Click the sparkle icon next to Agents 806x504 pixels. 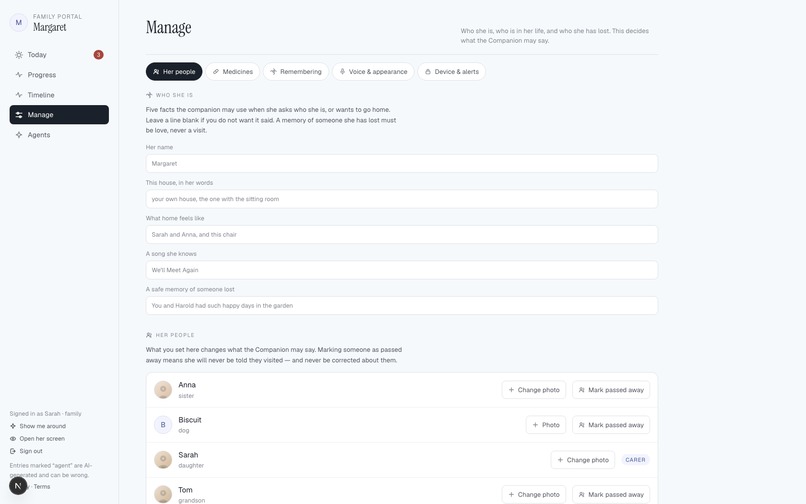click(19, 135)
